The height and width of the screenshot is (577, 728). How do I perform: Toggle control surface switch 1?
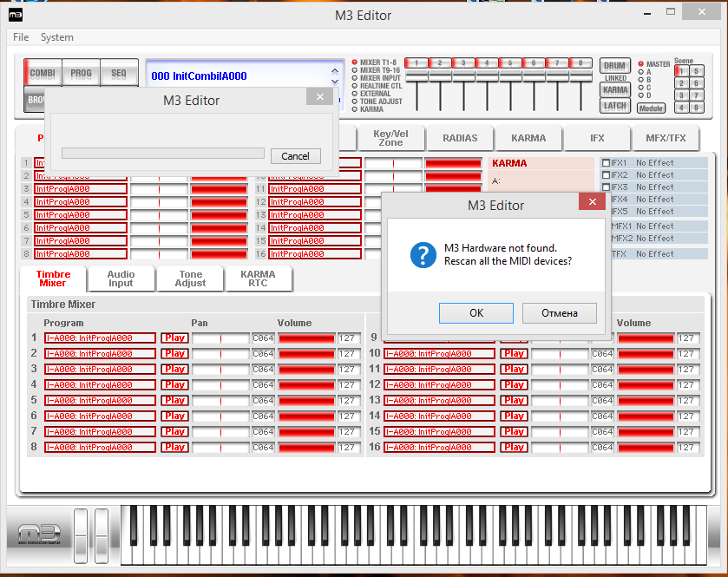coord(416,62)
